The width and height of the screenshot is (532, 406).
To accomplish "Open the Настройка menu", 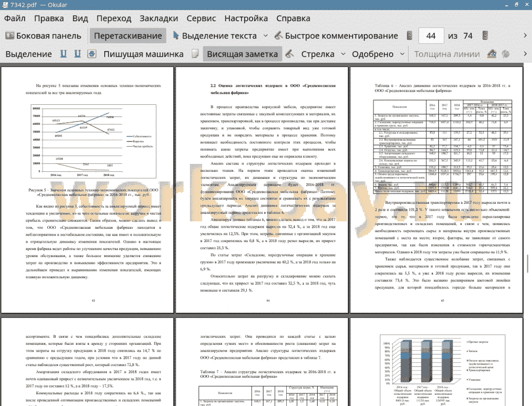I will tap(246, 18).
